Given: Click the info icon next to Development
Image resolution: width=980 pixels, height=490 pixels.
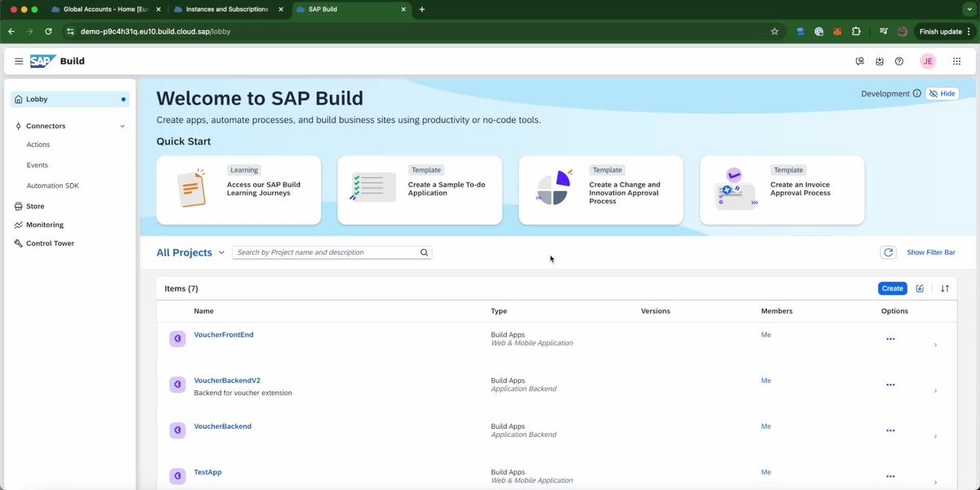Looking at the screenshot, I should pos(916,94).
